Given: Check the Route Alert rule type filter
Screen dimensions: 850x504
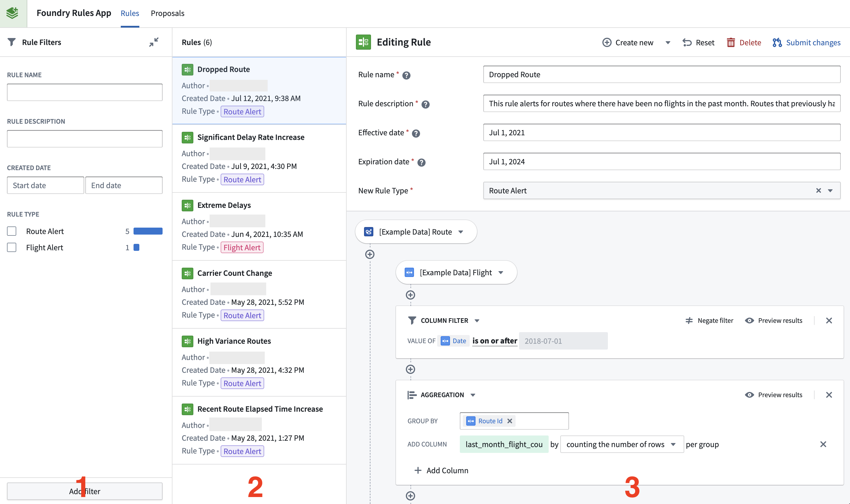Looking at the screenshot, I should pyautogui.click(x=12, y=231).
